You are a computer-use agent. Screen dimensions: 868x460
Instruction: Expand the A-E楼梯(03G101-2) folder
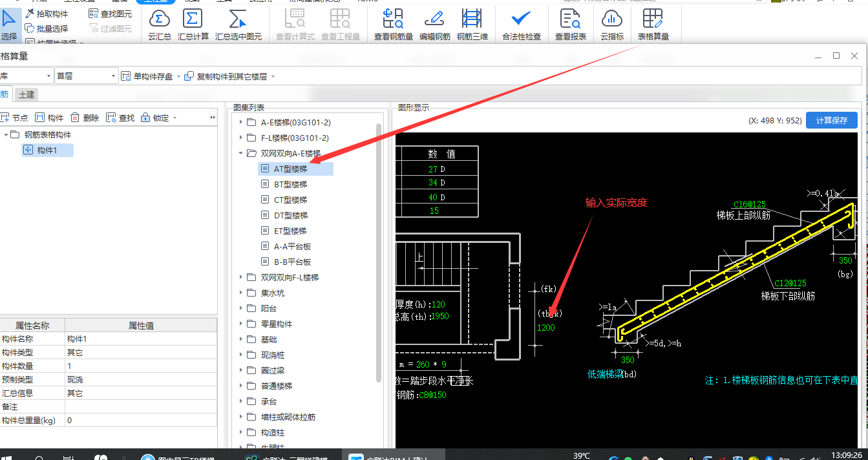tap(242, 122)
